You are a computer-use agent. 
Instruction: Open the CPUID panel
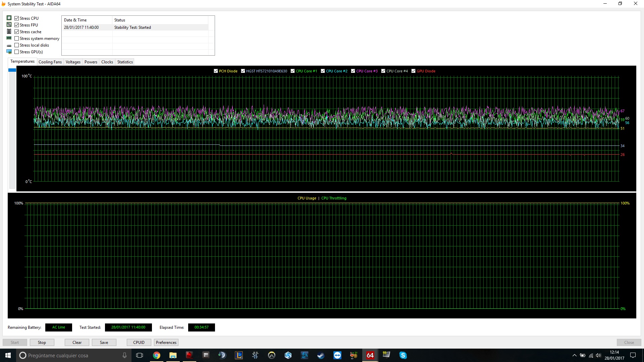(x=139, y=342)
